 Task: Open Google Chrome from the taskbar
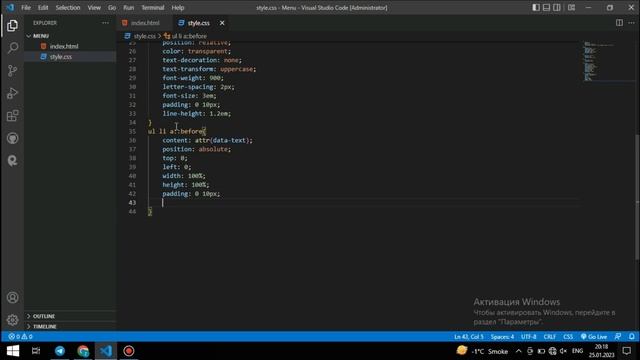[83, 351]
